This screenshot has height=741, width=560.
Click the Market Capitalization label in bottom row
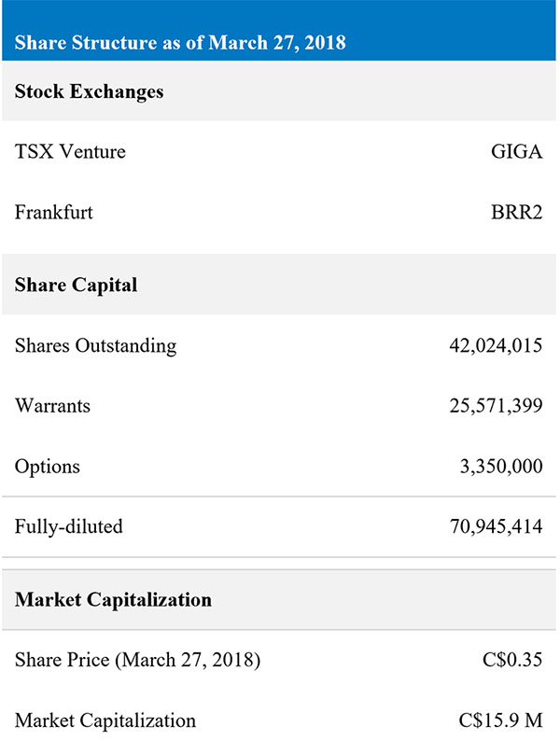click(x=105, y=721)
